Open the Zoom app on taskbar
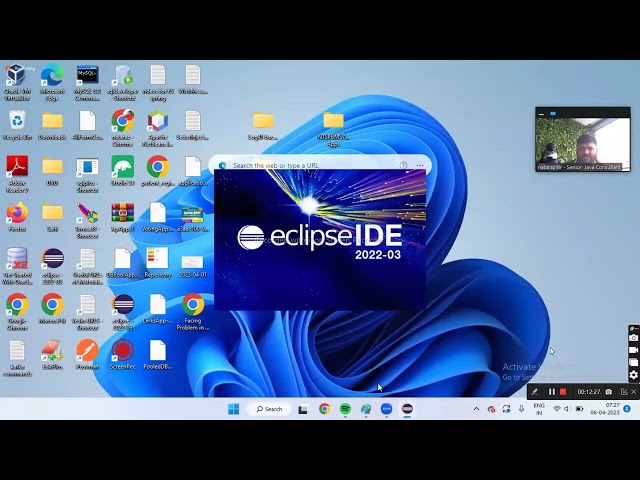 387,409
